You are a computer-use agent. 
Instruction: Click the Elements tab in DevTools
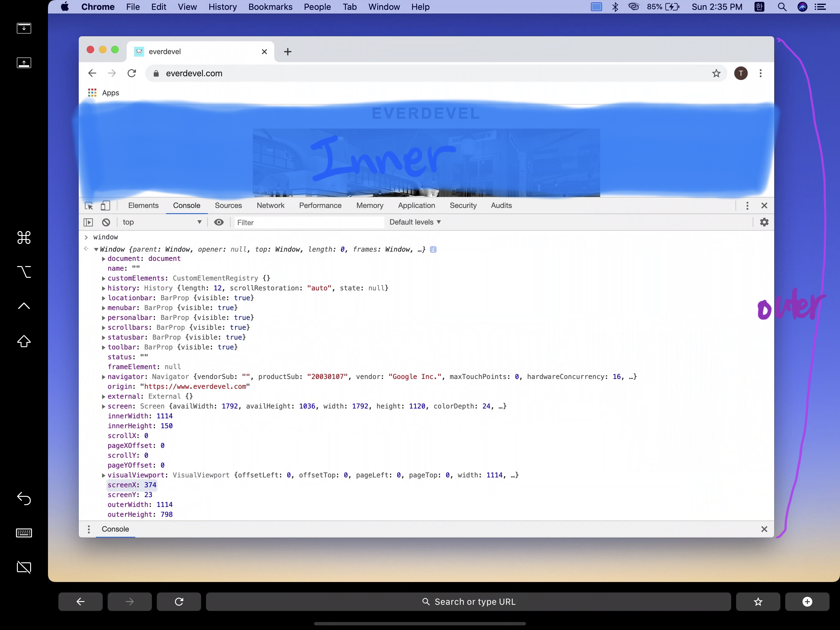pyautogui.click(x=144, y=205)
